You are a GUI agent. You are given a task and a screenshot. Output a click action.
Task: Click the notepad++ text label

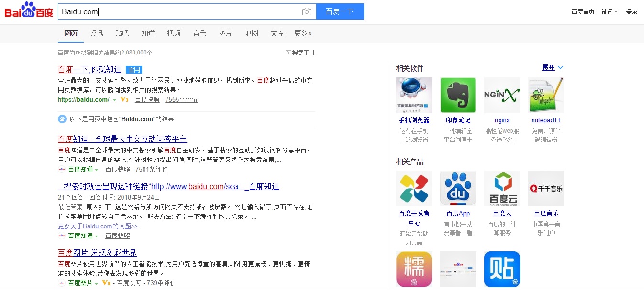pyautogui.click(x=546, y=120)
